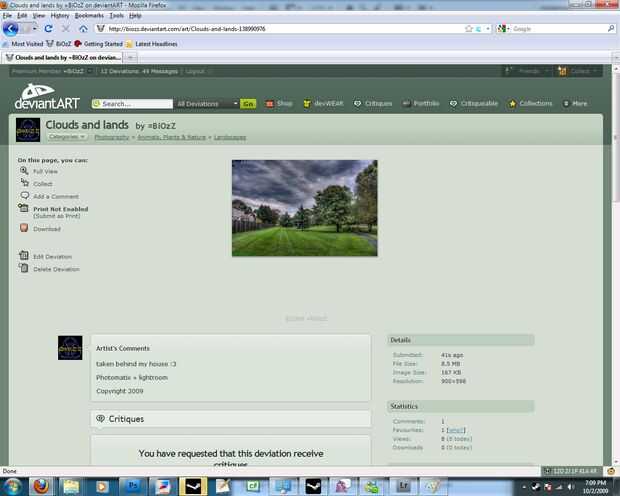The height and width of the screenshot is (496, 620).
Task: Click the volume speaker tray icon
Action: [571, 487]
